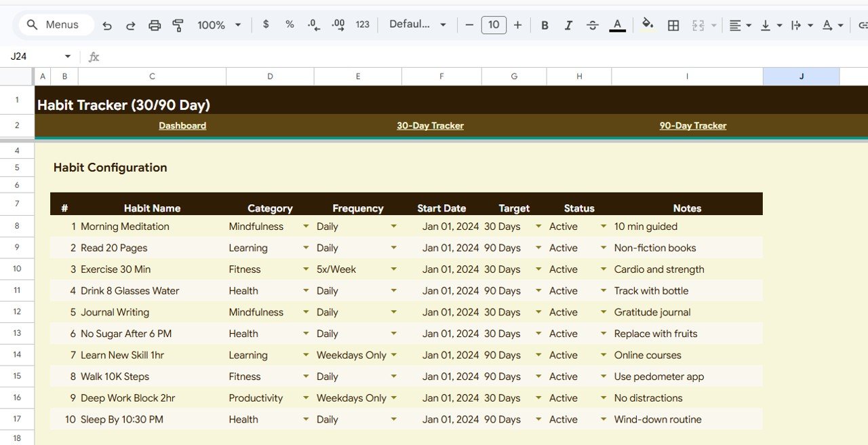Go to the 90-Day Tracker link
This screenshot has width=868, height=445.
click(x=692, y=125)
